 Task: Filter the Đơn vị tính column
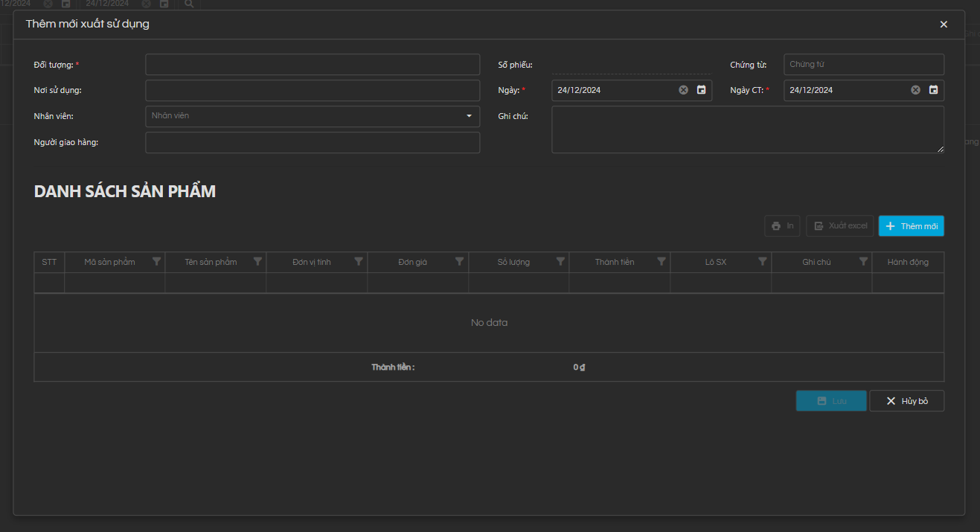tap(359, 262)
